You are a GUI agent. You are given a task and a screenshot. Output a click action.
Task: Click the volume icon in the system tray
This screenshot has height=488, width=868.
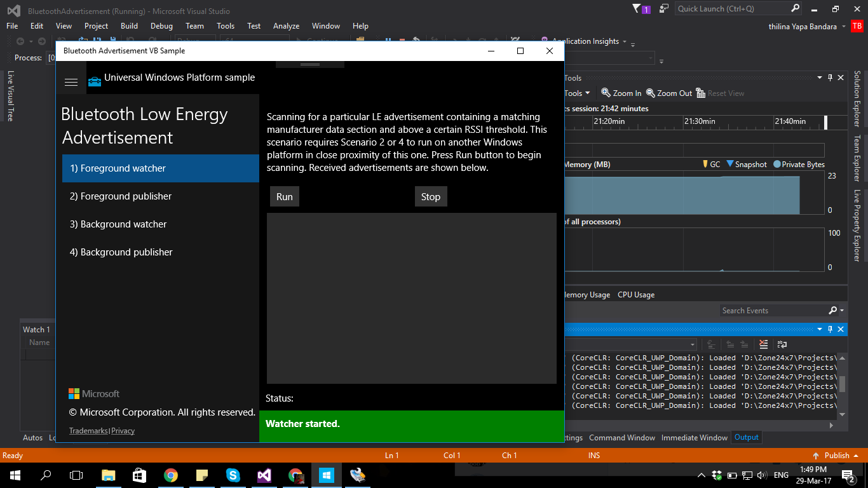pyautogui.click(x=762, y=475)
